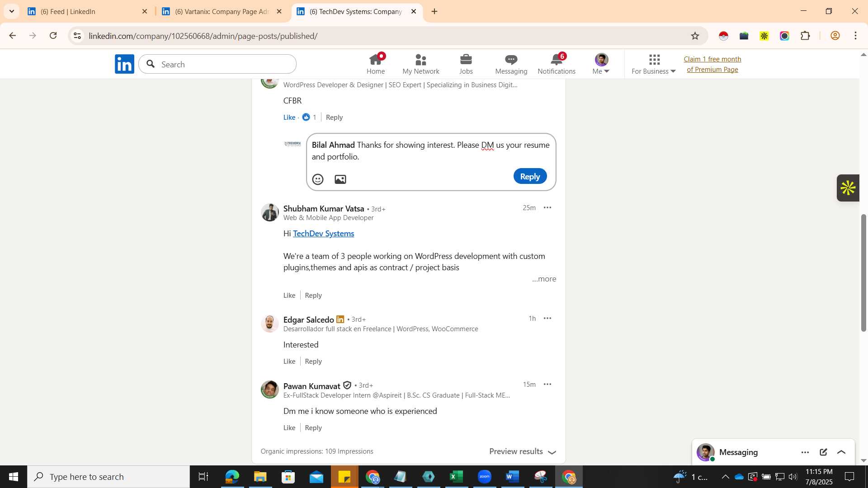
Task: Click into the LinkedIn Search field
Action: pos(217,64)
